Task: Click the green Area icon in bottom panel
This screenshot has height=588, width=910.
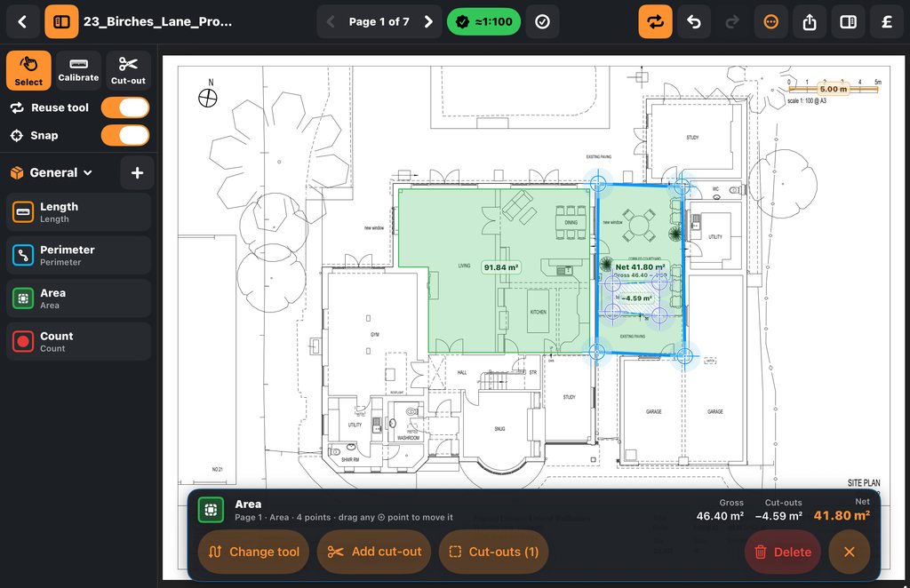Action: [211, 510]
